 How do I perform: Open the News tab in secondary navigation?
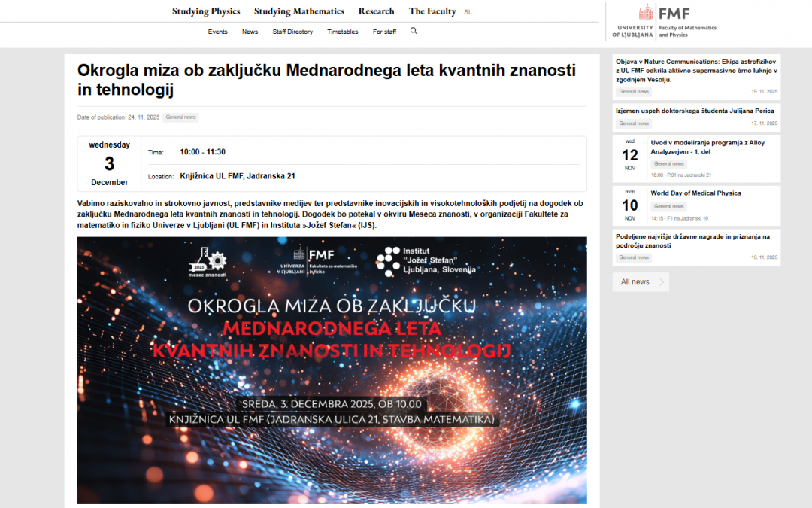pos(250,31)
